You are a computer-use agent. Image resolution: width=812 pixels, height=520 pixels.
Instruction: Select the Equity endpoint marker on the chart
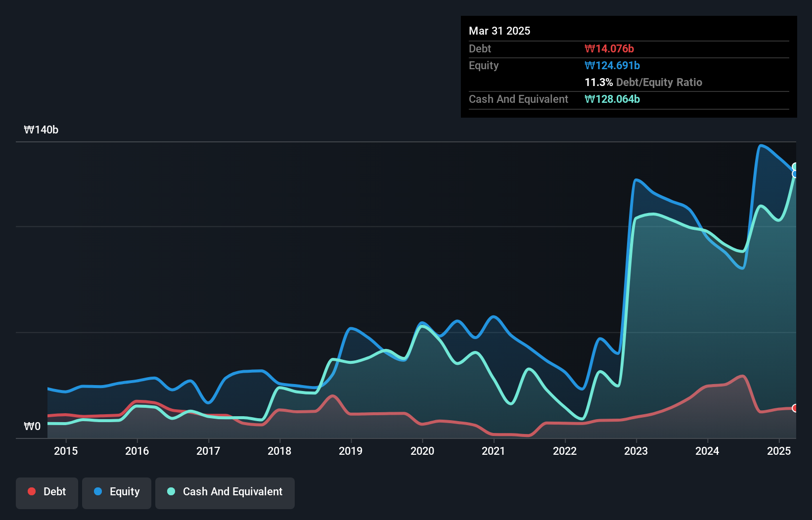pyautogui.click(x=795, y=173)
